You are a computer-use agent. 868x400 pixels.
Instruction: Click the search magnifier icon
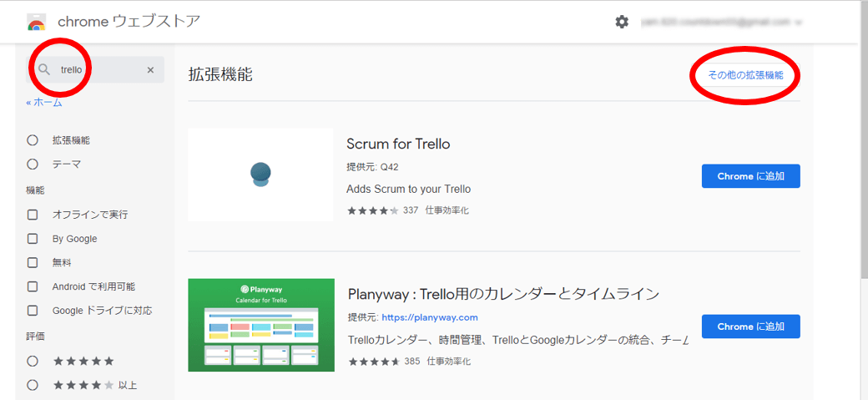coord(45,70)
